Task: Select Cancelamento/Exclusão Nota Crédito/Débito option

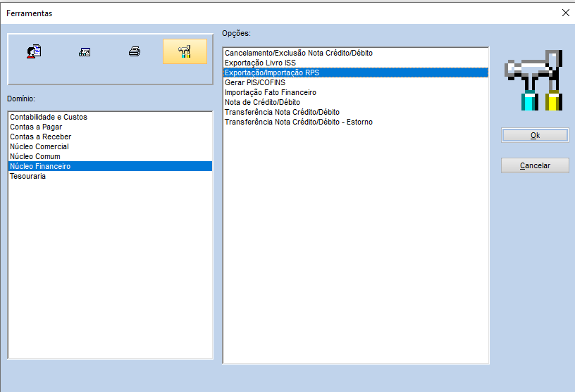Action: click(x=298, y=53)
